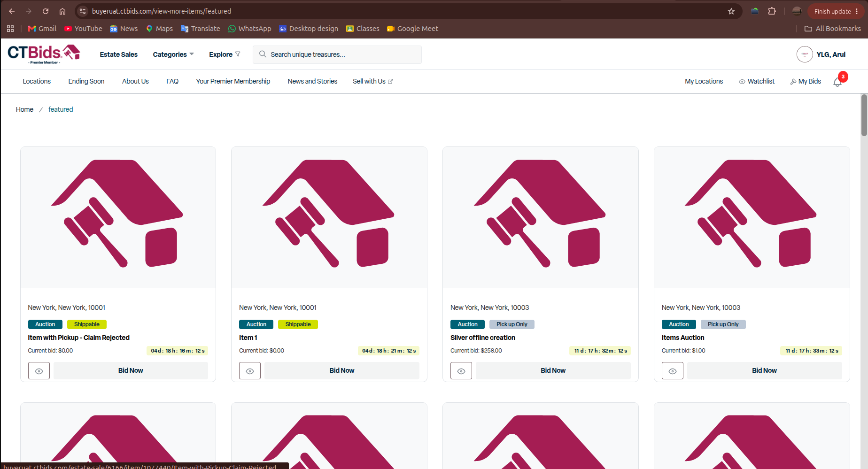Click the Silver offline creation title
The height and width of the screenshot is (469, 868).
click(x=483, y=338)
